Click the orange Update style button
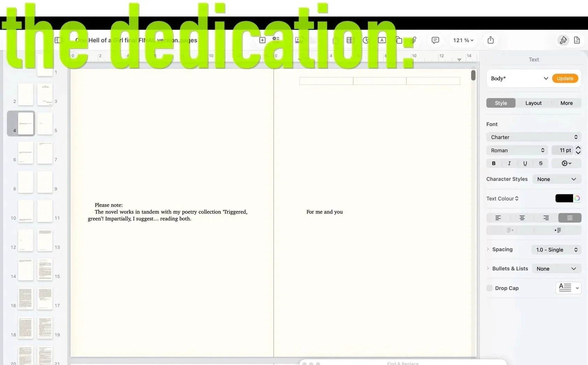The width and height of the screenshot is (588, 365). coord(565,78)
